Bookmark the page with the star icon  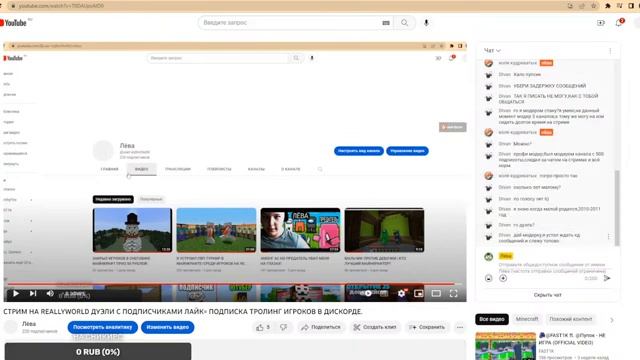594,6
